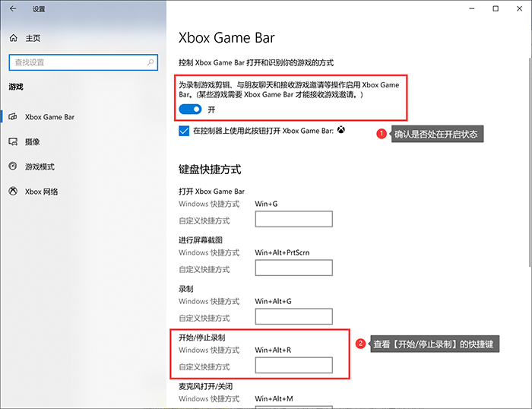Go to 主页 settings home

33,38
